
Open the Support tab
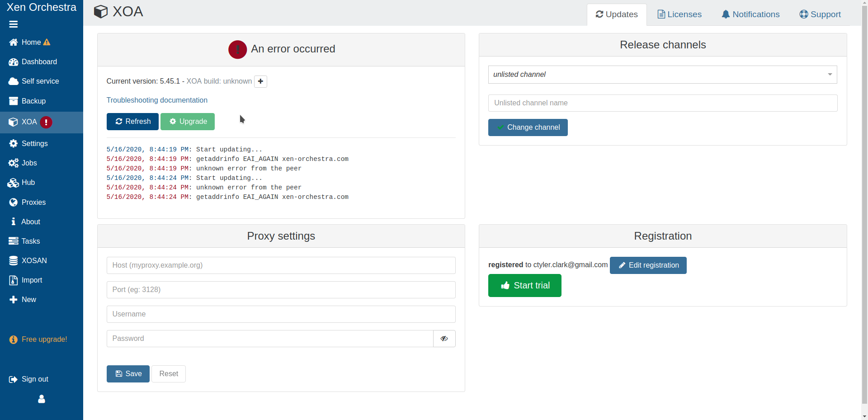[x=820, y=14]
